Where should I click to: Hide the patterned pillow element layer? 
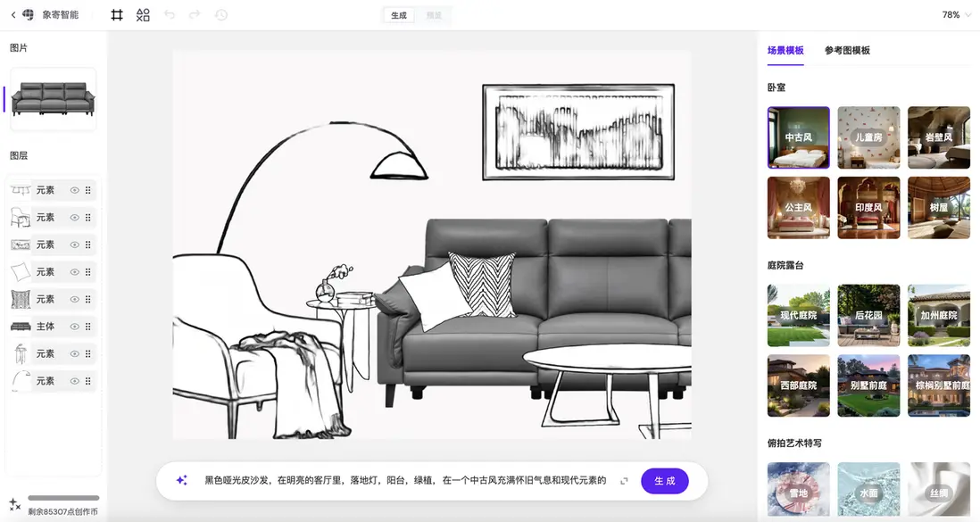point(74,299)
